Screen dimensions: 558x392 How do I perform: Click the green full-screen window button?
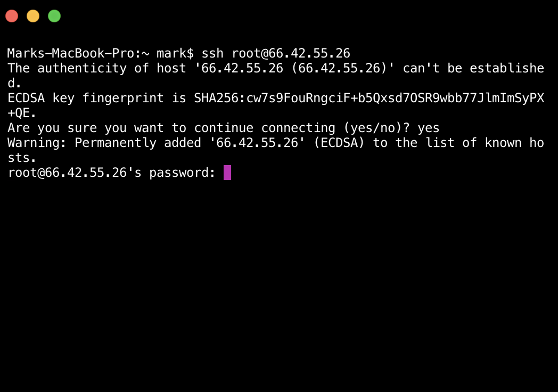[x=54, y=16]
